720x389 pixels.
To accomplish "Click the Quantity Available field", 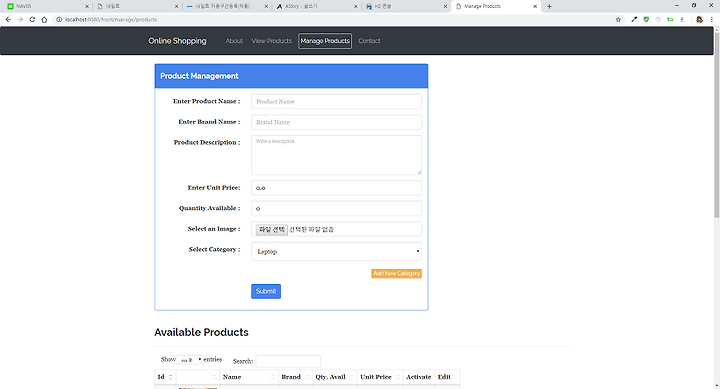I will [336, 209].
